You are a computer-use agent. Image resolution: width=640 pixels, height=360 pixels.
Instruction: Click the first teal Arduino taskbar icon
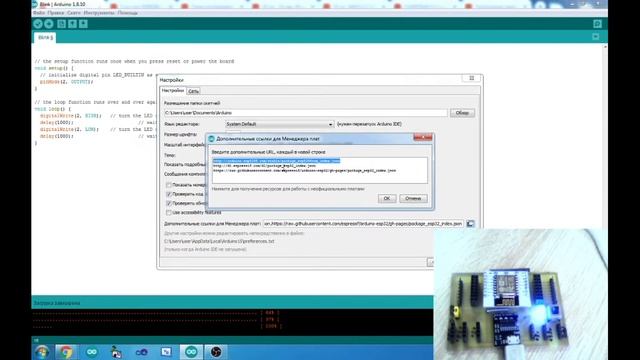pyautogui.click(x=91, y=352)
